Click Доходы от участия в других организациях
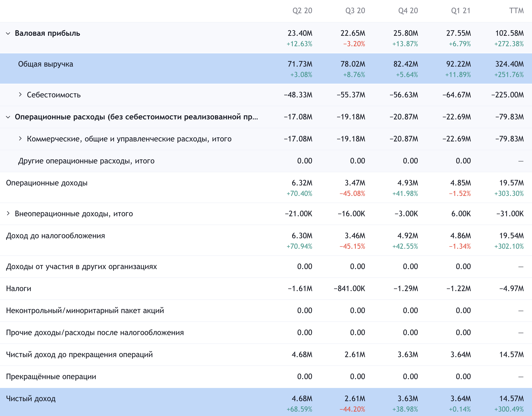Viewport: 532px width, 416px height. [x=82, y=267]
